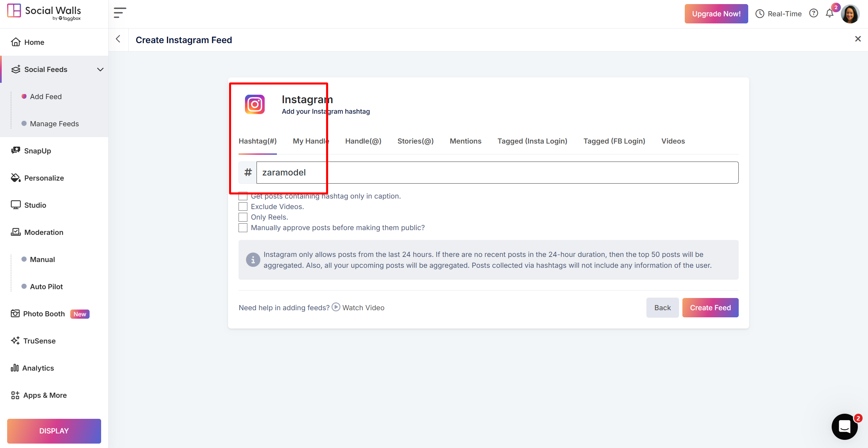Click the Watch Video play icon
Image resolution: width=868 pixels, height=448 pixels.
(336, 307)
